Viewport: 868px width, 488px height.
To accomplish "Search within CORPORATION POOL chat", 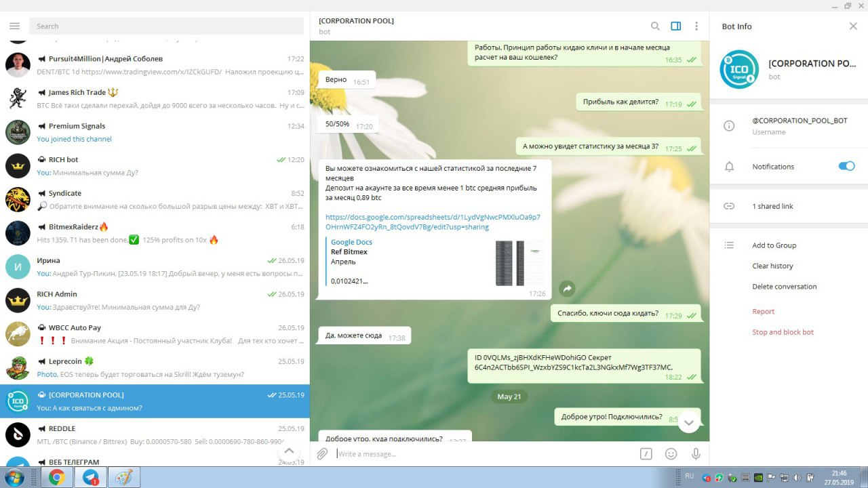I will pyautogui.click(x=655, y=26).
